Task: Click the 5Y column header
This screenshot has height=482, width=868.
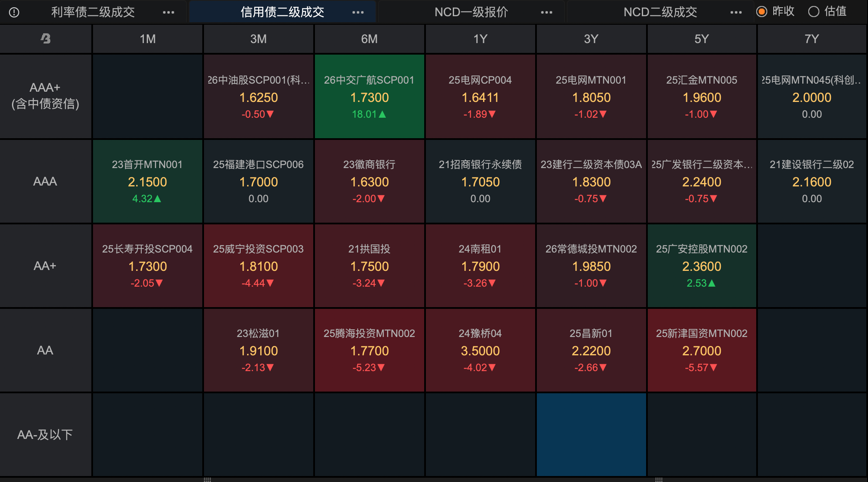Action: (x=702, y=39)
